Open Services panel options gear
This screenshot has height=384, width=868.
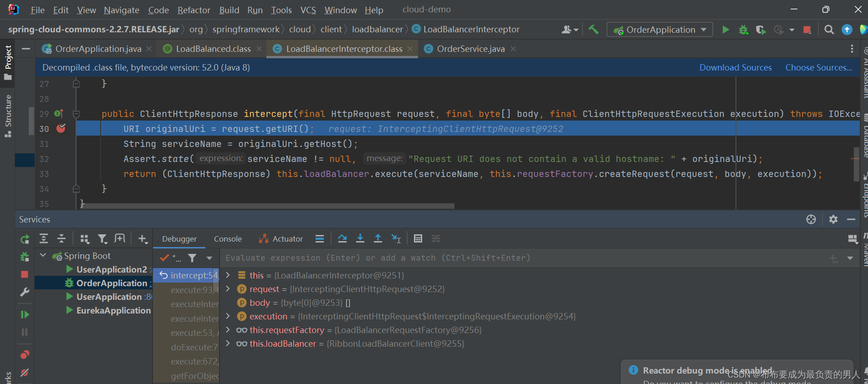(x=833, y=219)
